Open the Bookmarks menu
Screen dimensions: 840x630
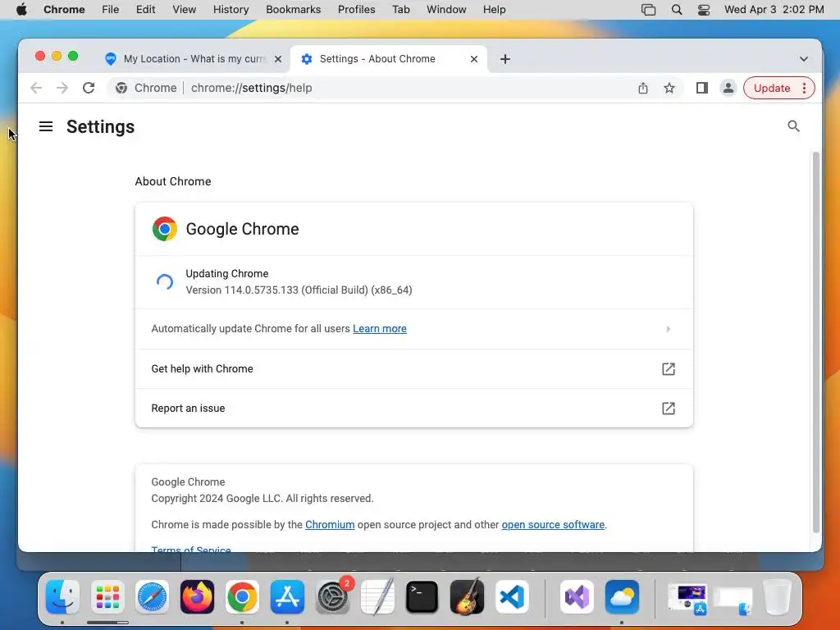293,10
